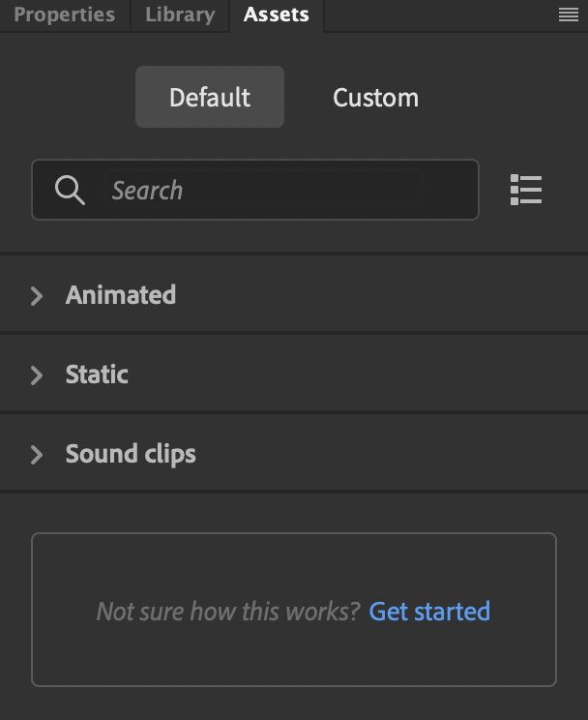Open the Get started link

click(x=429, y=612)
